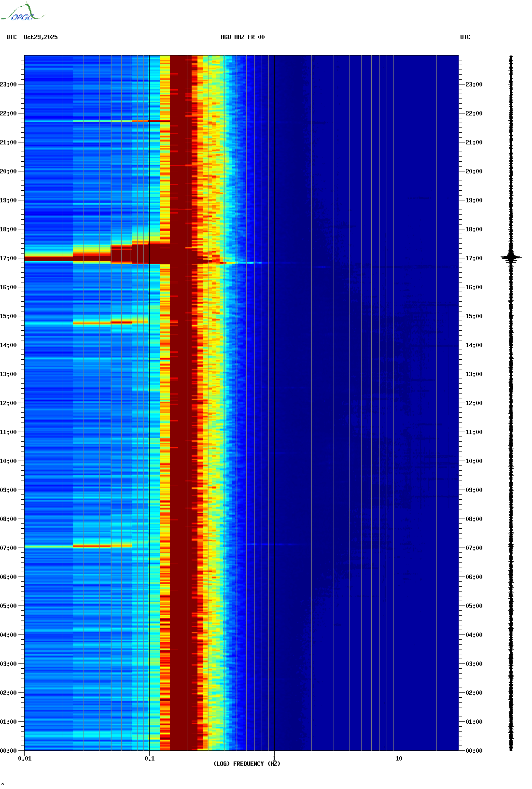532x789 pixels.
Task: Click the 08:00 label on left axis
Action: coord(8,519)
